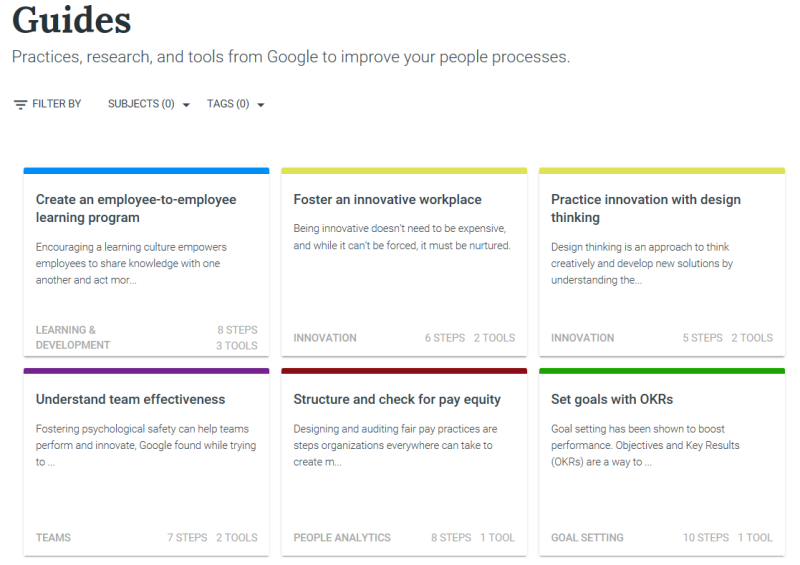Viewport: 800px width, 565px height.
Task: Click the blue bar on learning card
Action: tap(146, 171)
